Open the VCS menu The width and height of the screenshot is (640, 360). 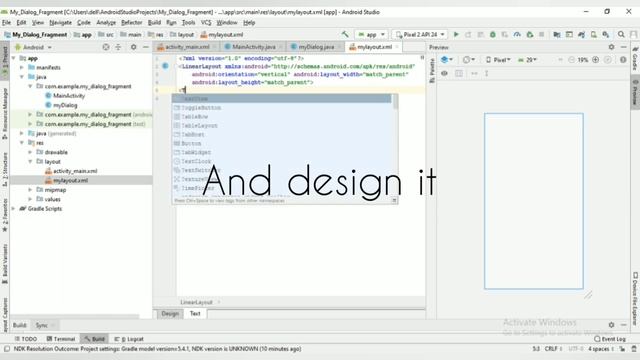pos(206,22)
